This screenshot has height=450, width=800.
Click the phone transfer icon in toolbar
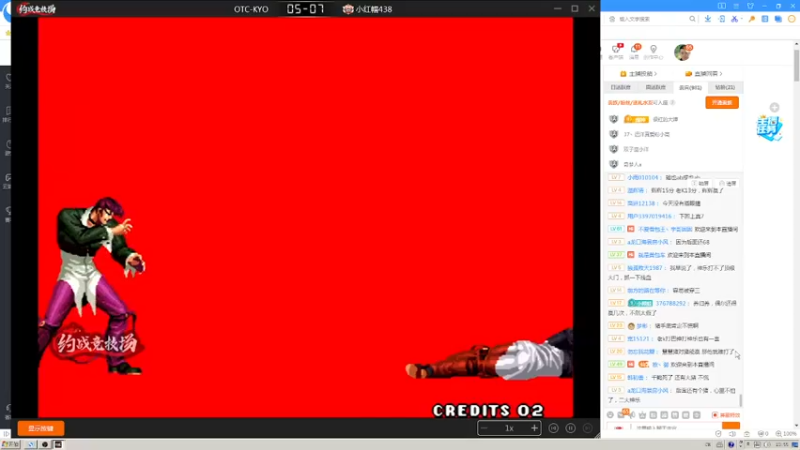tap(721, 19)
